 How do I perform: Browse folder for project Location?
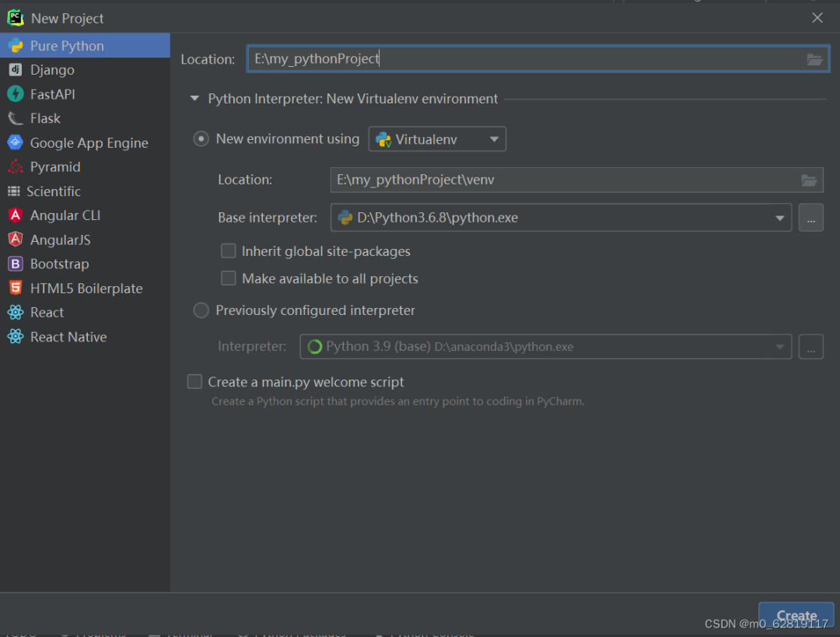point(814,59)
